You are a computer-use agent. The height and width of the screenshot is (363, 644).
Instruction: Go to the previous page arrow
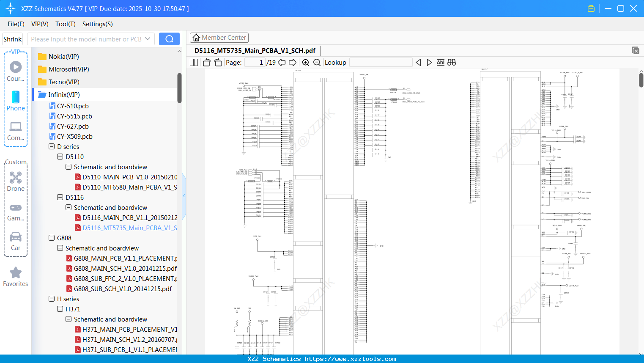(x=282, y=63)
